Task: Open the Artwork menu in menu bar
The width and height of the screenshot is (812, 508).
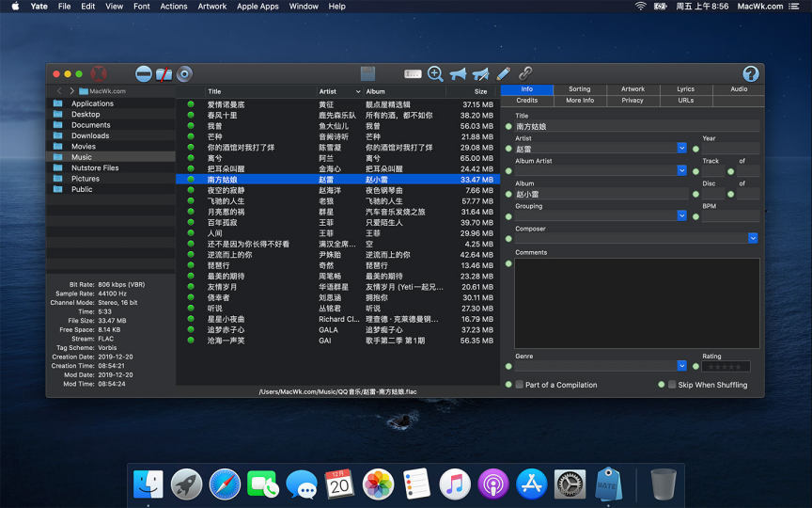Action: point(211,7)
